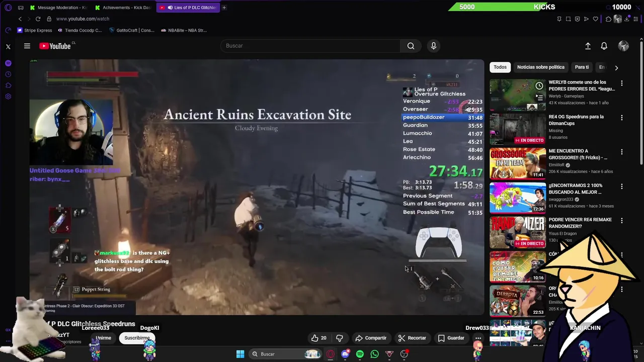Click the Lies of P video player
644x362 pixels.
click(x=257, y=187)
